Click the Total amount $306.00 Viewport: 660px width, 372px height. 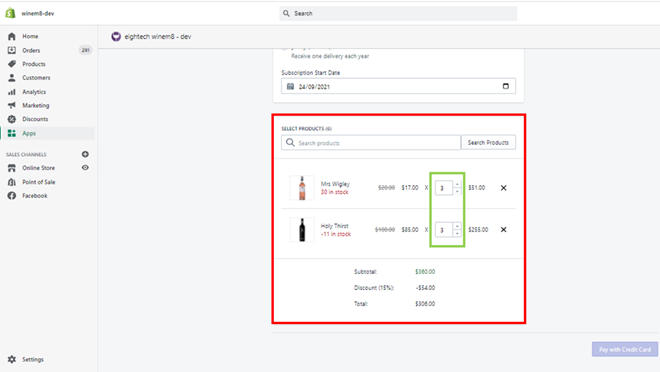click(425, 304)
